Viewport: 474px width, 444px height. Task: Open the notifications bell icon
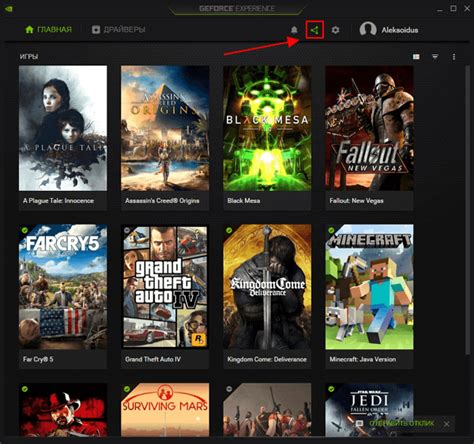coord(294,30)
